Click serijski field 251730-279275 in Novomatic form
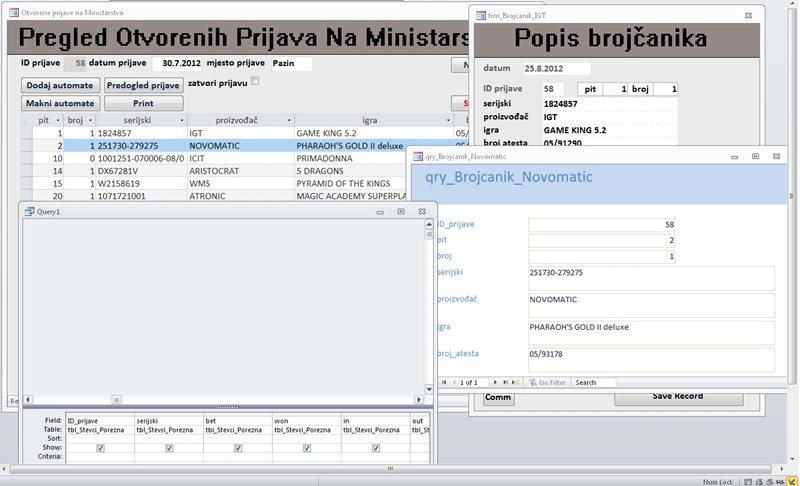 pyautogui.click(x=652, y=278)
